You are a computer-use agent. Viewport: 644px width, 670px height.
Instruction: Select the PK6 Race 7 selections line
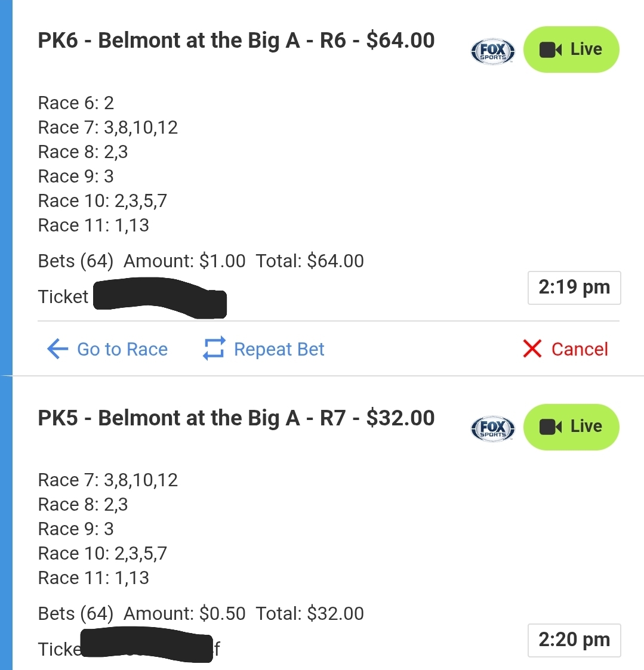108,128
